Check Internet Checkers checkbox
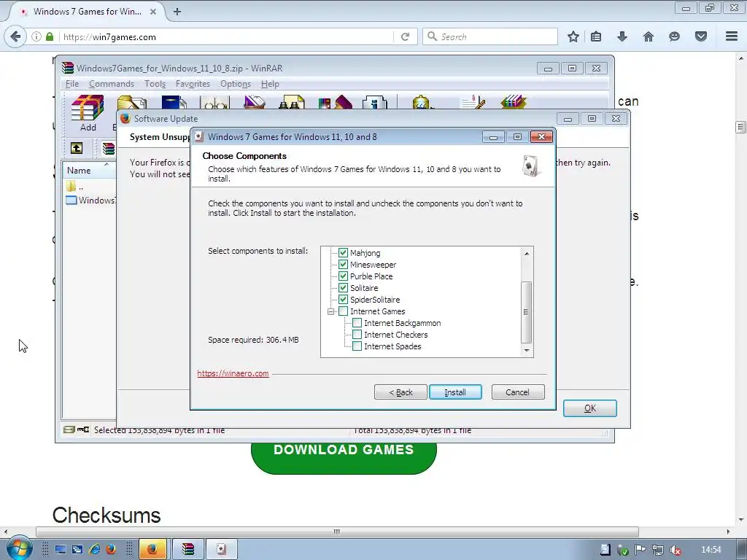 357,335
